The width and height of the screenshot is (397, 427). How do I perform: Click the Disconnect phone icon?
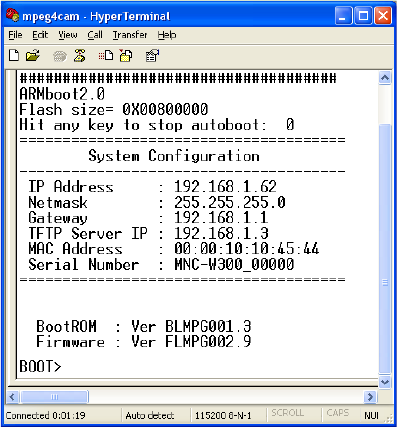(x=80, y=56)
